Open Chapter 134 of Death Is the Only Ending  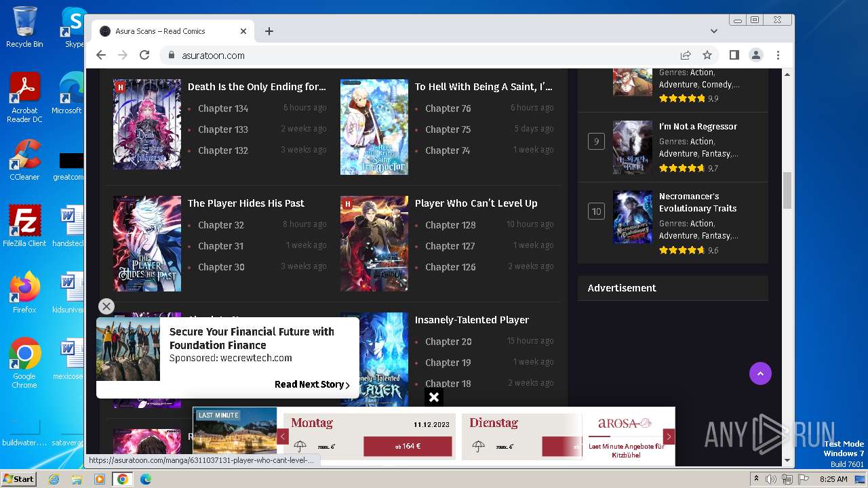coord(223,108)
